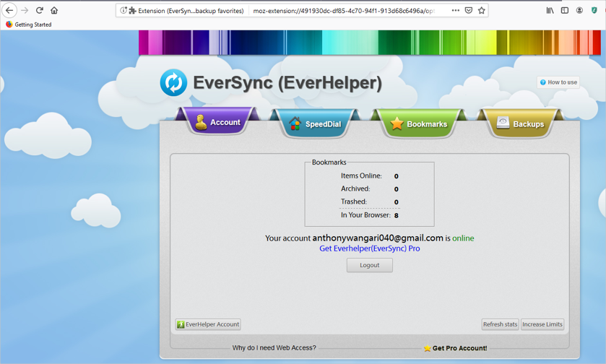Click Why do I need Web Access?
This screenshot has height=364, width=606.
coord(274,348)
